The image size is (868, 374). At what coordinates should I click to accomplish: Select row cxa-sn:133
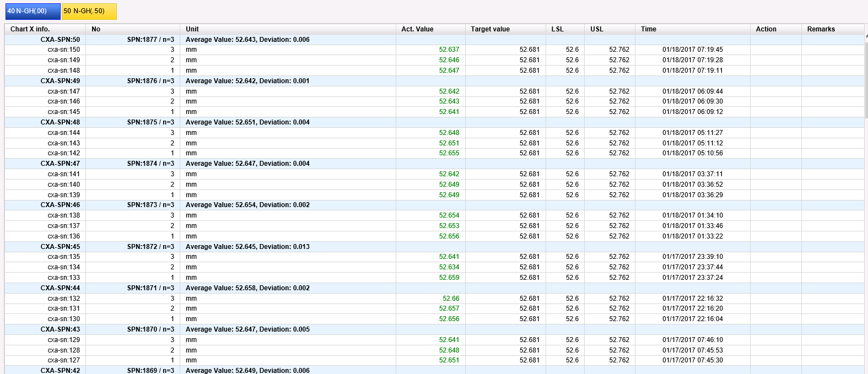pyautogui.click(x=434, y=278)
